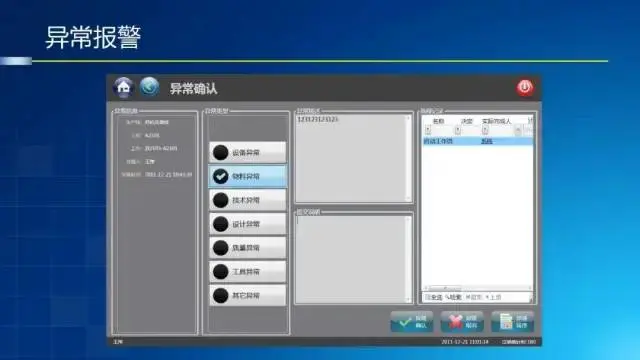Click into the empty lower description textbox
Screen dimensions: 640x360
353,259
